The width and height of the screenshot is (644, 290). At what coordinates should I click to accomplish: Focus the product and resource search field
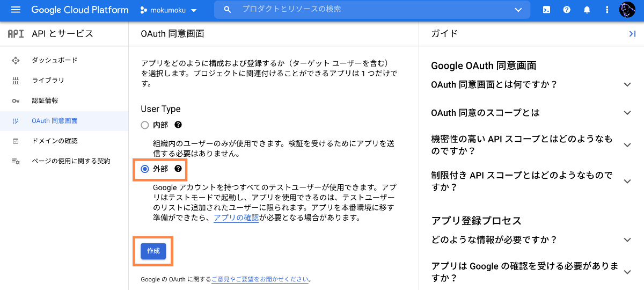[x=372, y=10]
